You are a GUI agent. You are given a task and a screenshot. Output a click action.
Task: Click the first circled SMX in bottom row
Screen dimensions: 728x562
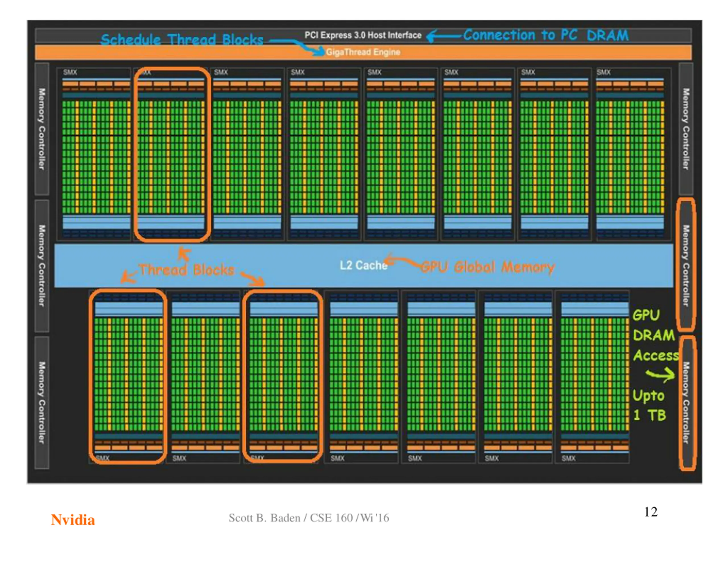pos(128,376)
